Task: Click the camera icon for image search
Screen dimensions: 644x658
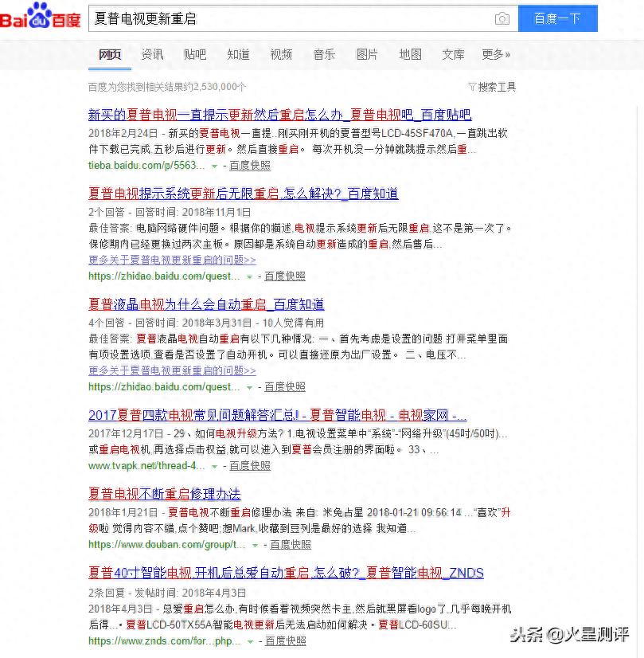Action: (x=502, y=18)
